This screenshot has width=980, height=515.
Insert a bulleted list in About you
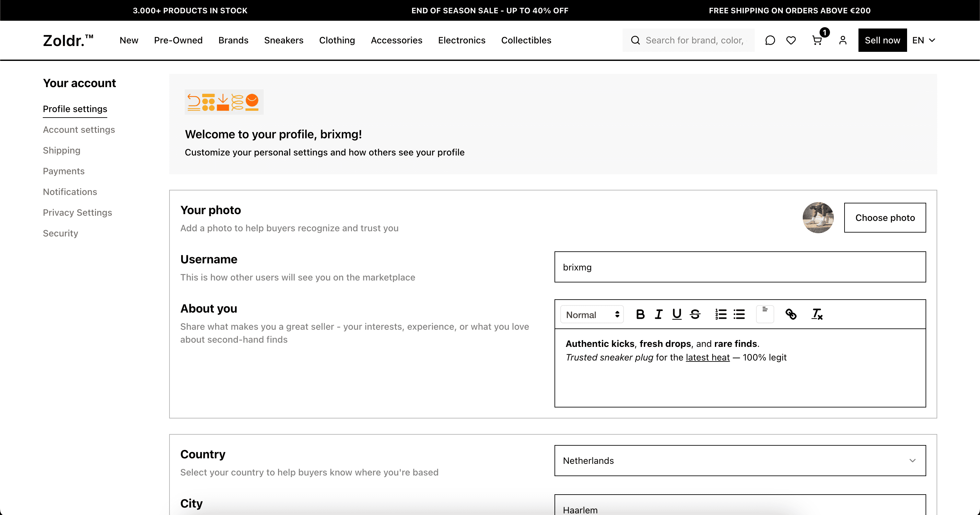[739, 314]
